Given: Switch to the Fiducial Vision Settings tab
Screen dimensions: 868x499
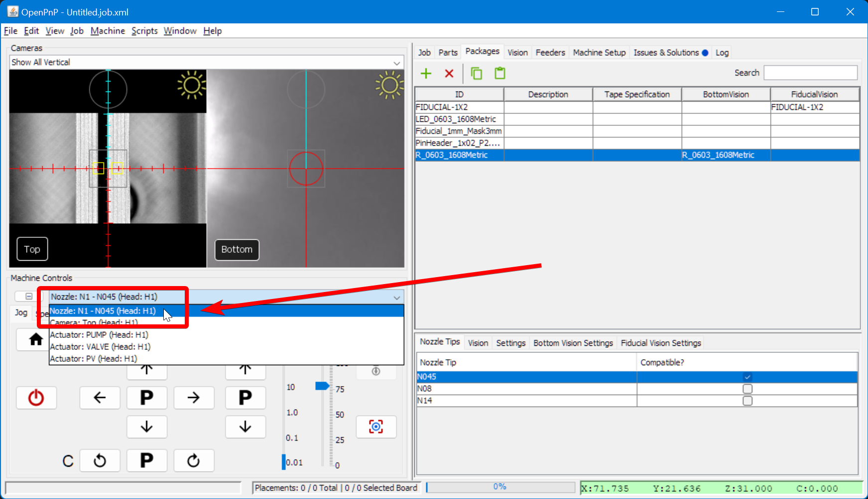Looking at the screenshot, I should 660,343.
